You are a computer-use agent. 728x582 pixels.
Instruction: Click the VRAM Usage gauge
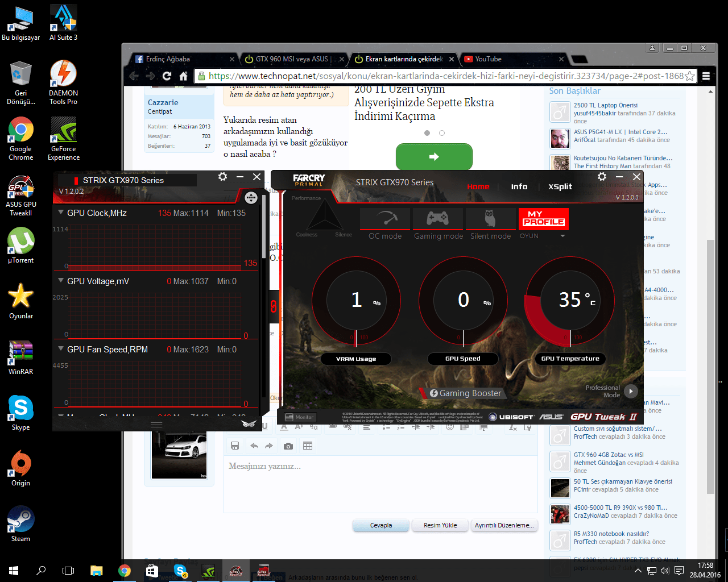[357, 301]
